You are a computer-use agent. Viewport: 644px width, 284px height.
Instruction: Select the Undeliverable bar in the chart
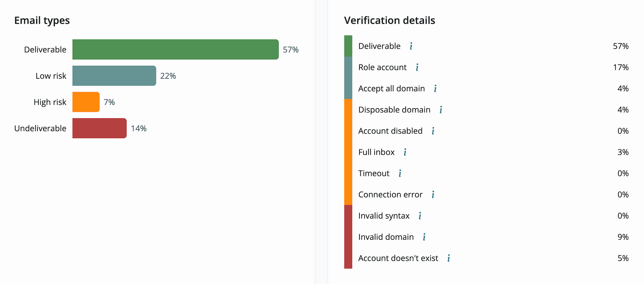coord(99,128)
